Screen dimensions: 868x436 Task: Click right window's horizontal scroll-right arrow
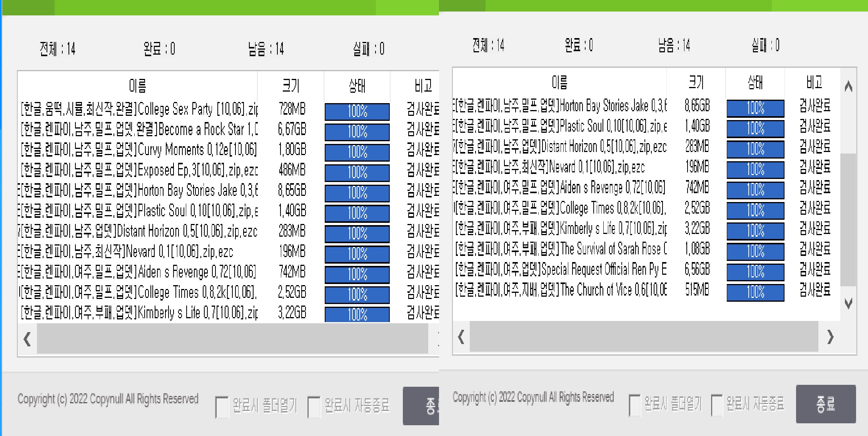(x=830, y=337)
